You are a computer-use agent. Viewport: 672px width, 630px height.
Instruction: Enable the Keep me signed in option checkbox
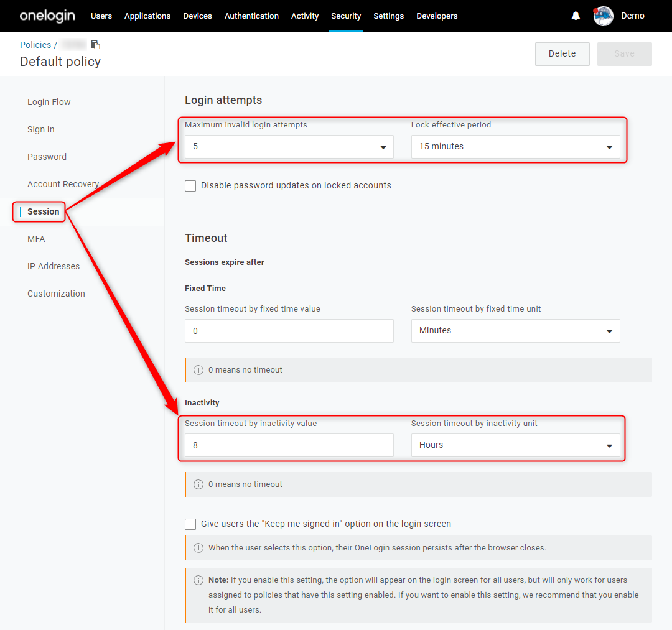(190, 524)
